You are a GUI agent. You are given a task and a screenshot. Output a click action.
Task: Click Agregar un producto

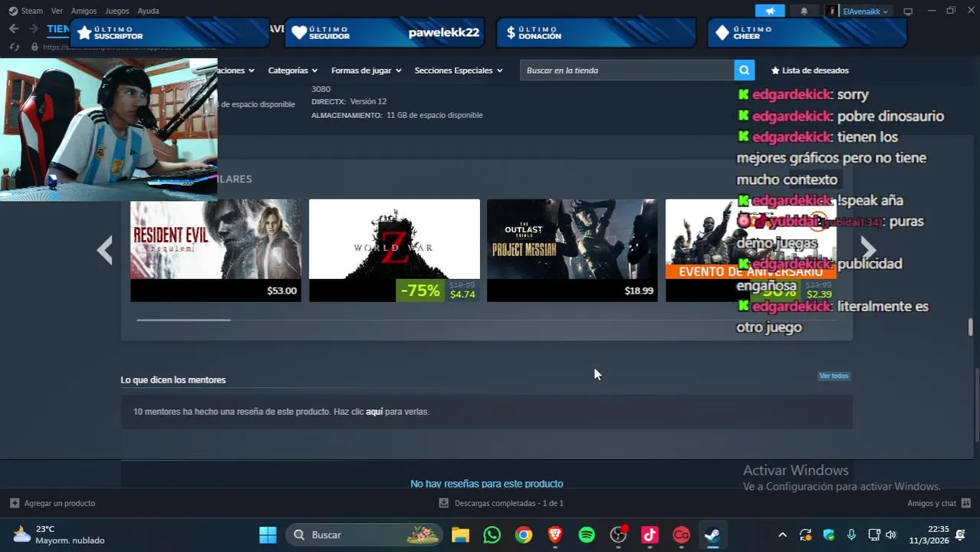(x=52, y=503)
